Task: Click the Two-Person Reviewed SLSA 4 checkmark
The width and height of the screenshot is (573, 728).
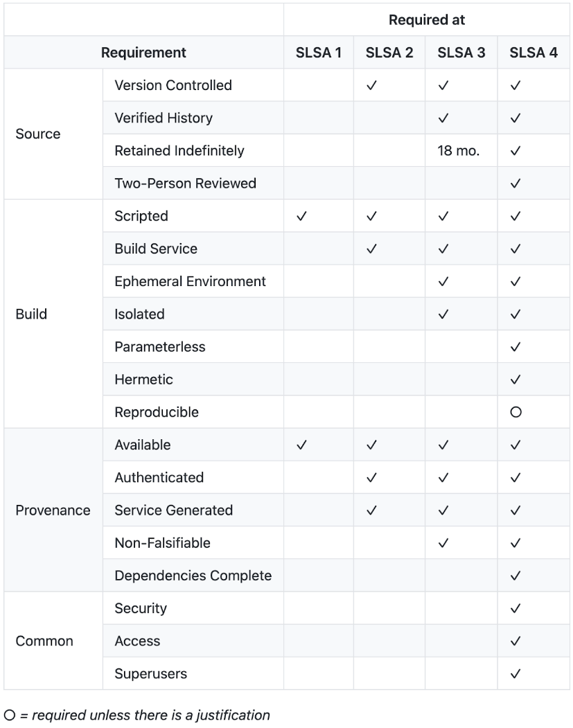Action: [515, 184]
